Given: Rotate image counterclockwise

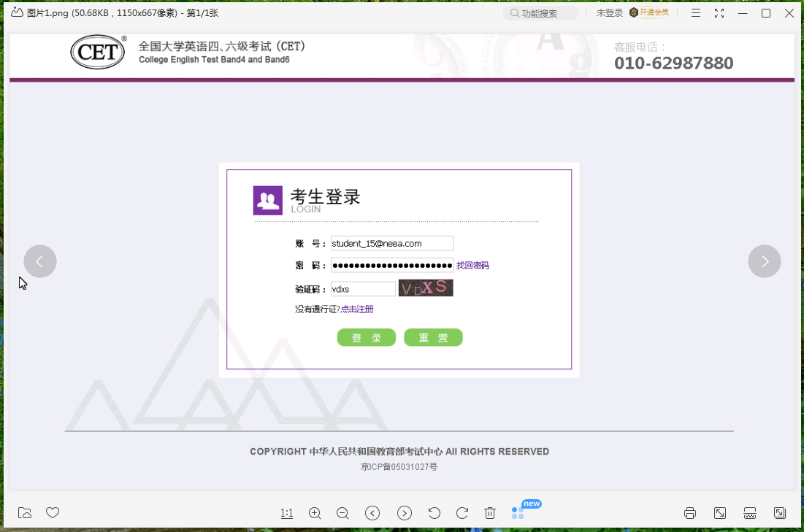Looking at the screenshot, I should tap(434, 513).
